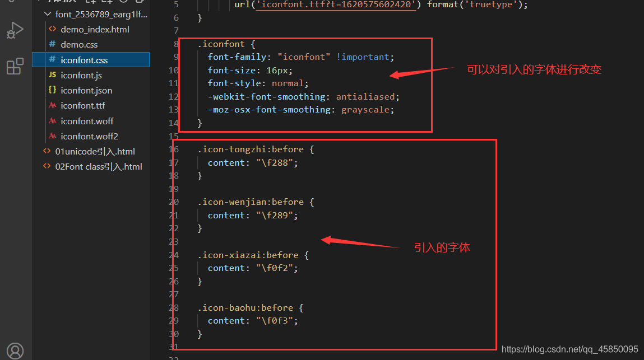Click the JS icon beside iconfont.js
Viewport: 644px width, 360px height.
click(52, 74)
